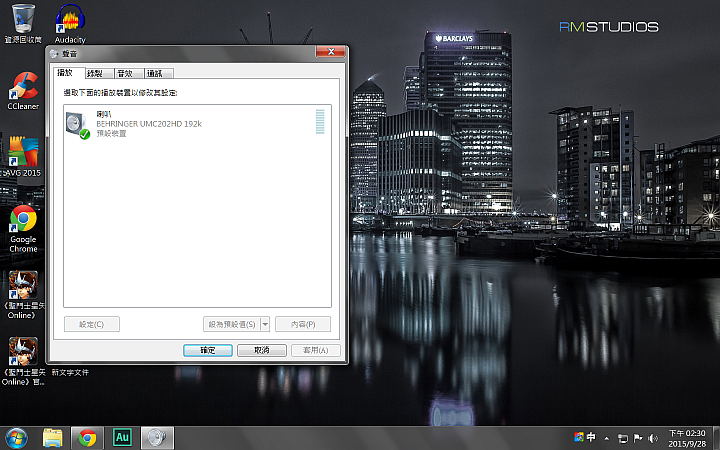Open the Windows Start menu orb
720x450 pixels.
pyautogui.click(x=17, y=438)
